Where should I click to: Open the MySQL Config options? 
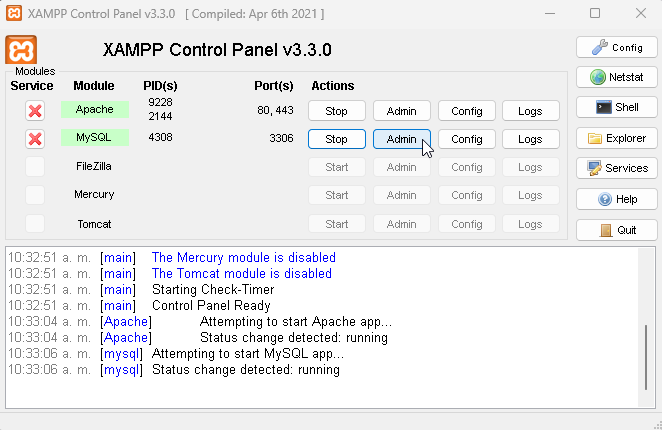pos(467,139)
